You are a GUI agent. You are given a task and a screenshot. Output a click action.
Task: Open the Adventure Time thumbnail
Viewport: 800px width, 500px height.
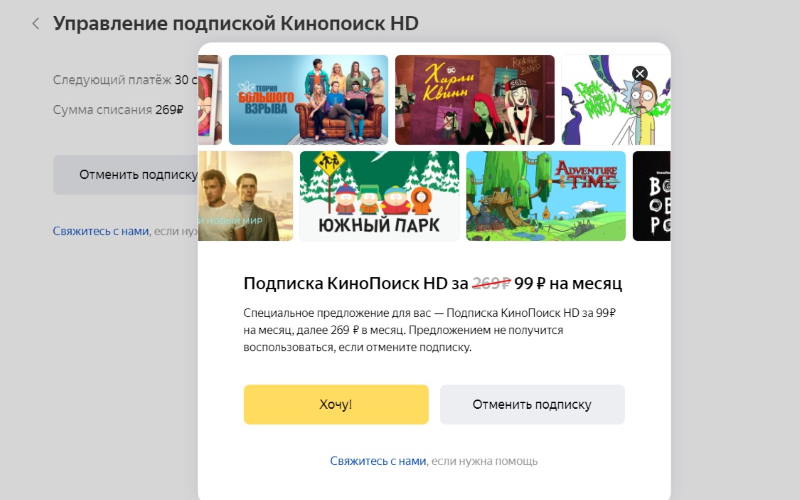click(546, 196)
